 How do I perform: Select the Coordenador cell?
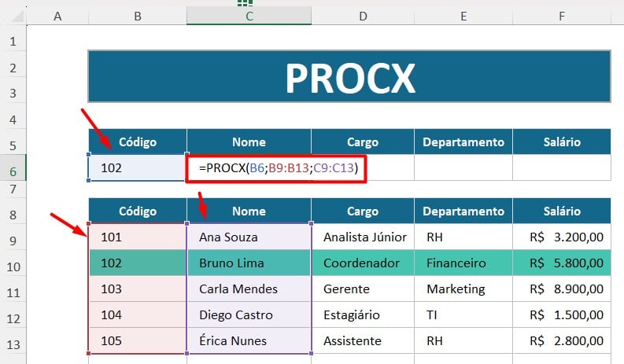click(x=363, y=263)
